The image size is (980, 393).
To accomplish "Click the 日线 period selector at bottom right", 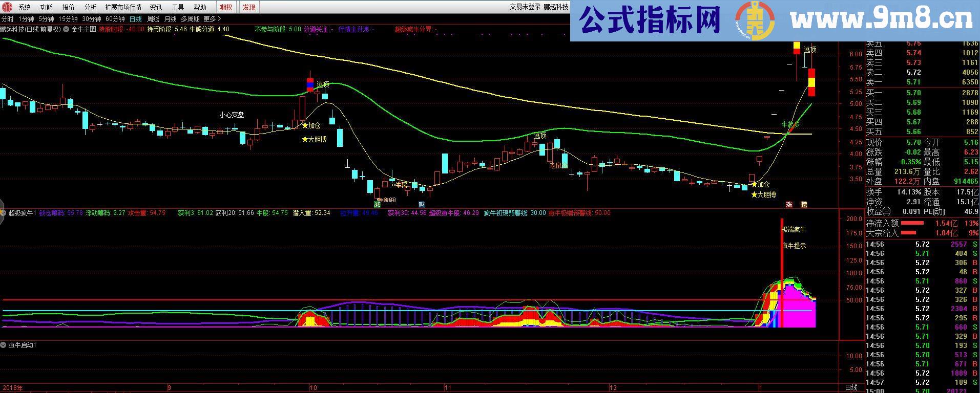I will [851, 387].
